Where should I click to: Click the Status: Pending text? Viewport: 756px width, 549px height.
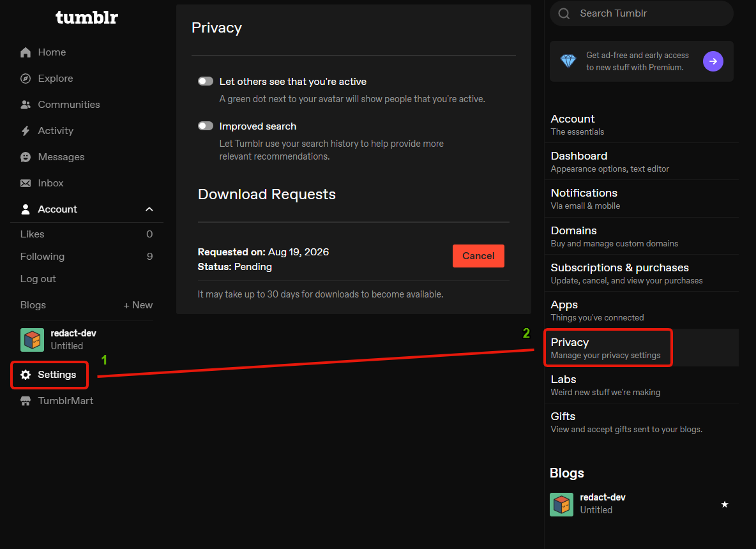click(235, 267)
